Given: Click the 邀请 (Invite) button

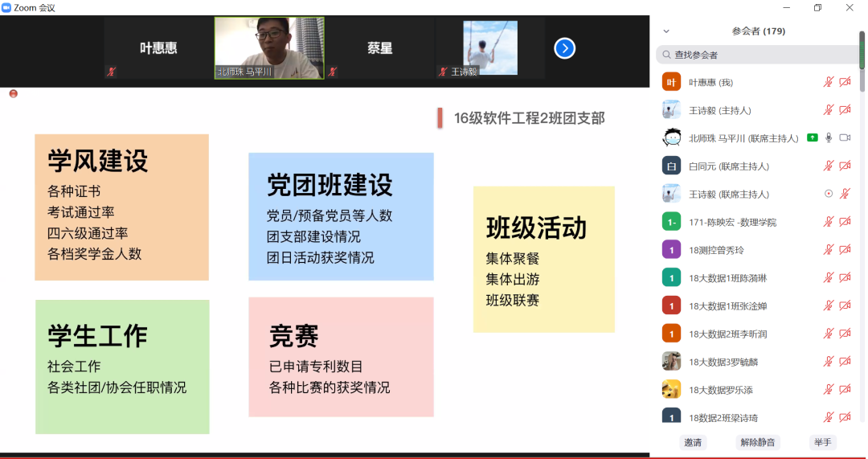Looking at the screenshot, I should (693, 442).
